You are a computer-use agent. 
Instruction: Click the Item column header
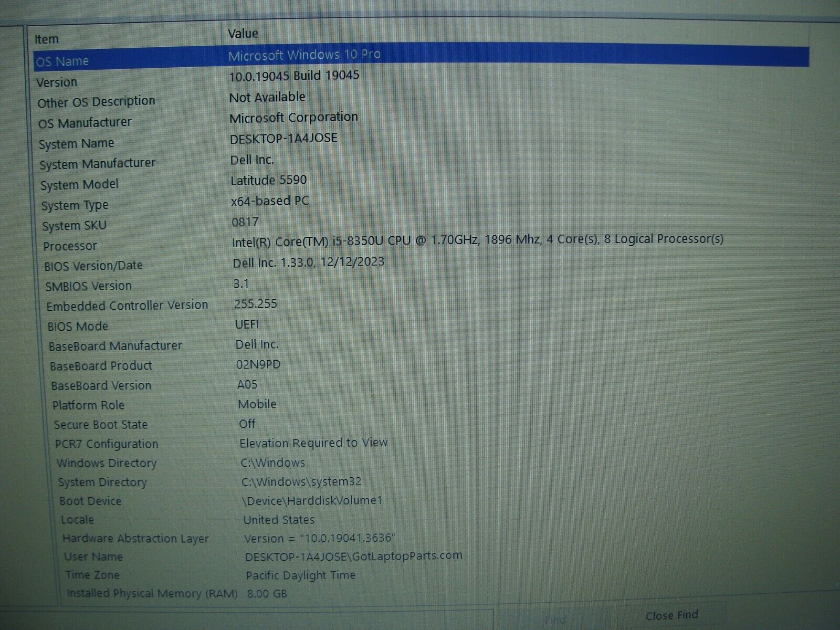47,39
